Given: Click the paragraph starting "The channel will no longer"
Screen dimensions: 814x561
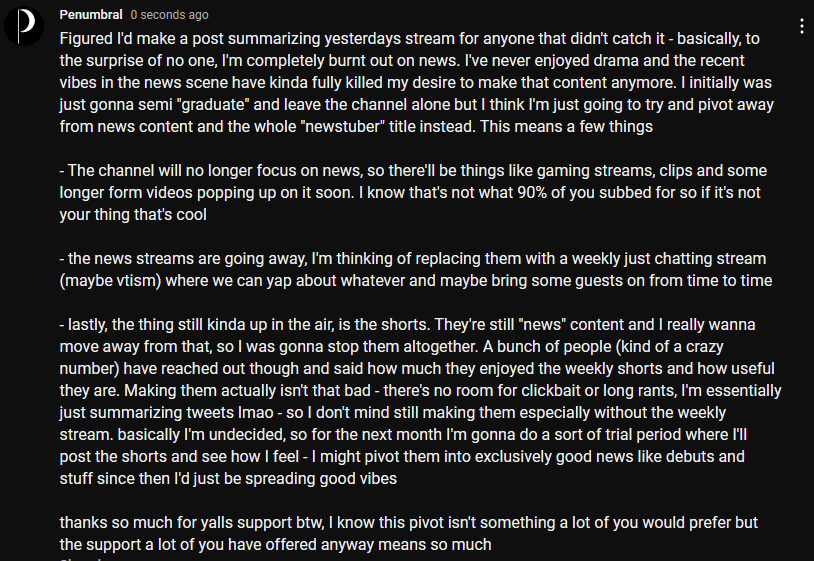Looking at the screenshot, I should [x=413, y=193].
